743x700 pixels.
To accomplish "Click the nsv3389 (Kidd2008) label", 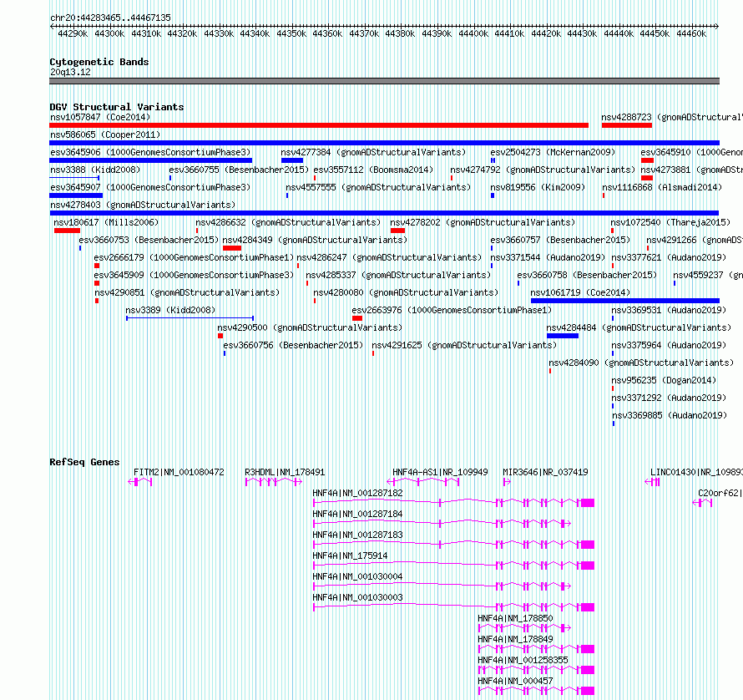I will [170, 310].
